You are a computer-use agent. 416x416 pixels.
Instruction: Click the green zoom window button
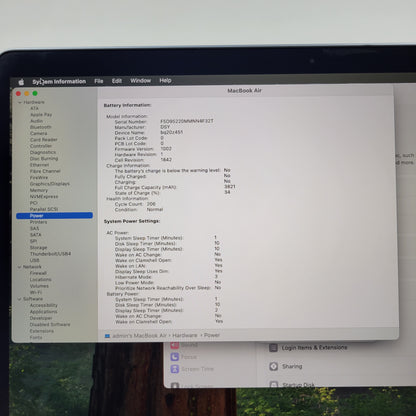(35, 93)
